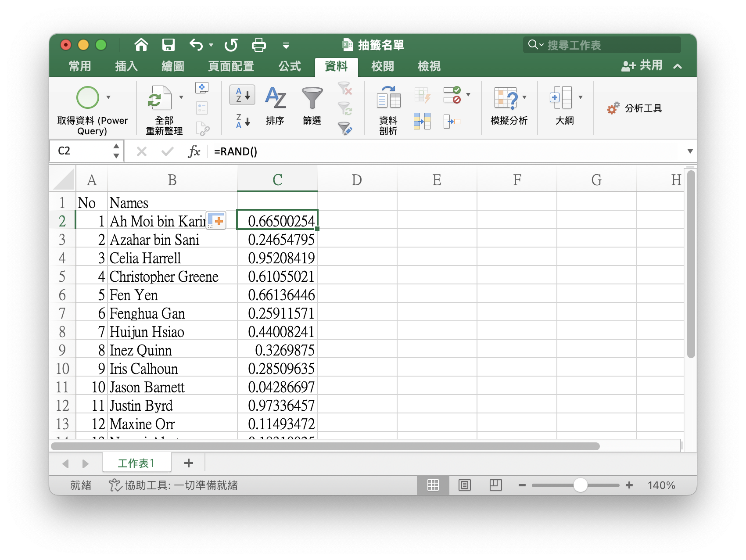This screenshot has height=560, width=746.
Task: Undo the last action
Action: tap(196, 45)
